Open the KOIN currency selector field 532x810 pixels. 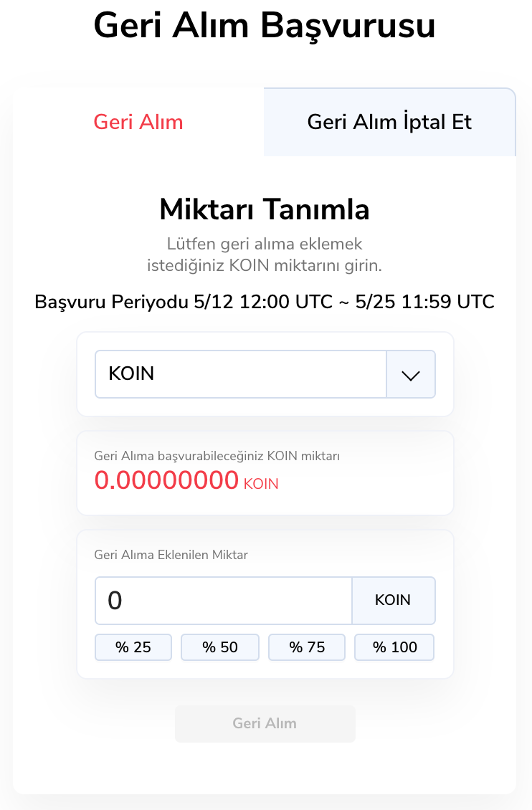coord(241,374)
